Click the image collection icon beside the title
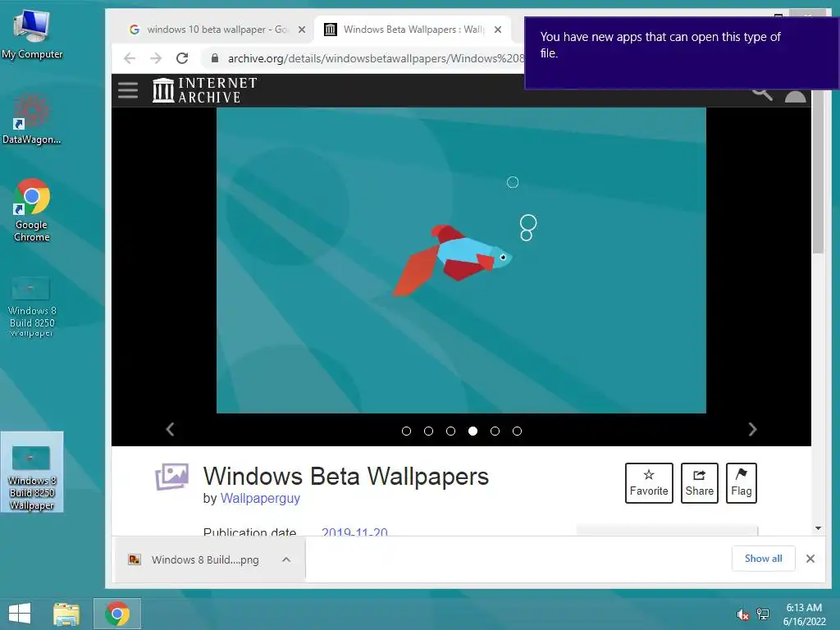840x630 pixels. tap(172, 477)
